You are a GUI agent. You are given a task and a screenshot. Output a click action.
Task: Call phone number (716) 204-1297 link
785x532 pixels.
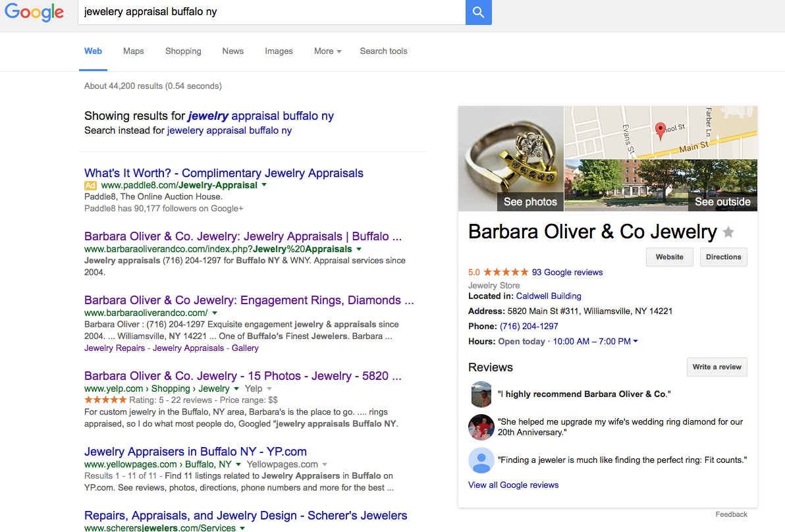[x=529, y=327]
